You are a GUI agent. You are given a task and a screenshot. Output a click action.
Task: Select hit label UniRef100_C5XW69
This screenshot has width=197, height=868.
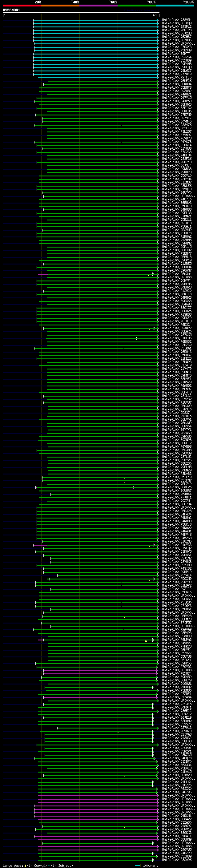pyautogui.click(x=176, y=60)
